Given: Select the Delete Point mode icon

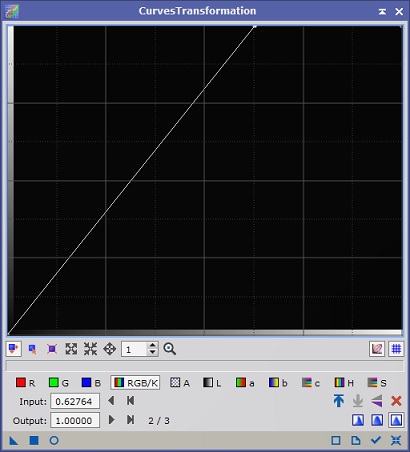Looking at the screenshot, I should tap(52, 349).
